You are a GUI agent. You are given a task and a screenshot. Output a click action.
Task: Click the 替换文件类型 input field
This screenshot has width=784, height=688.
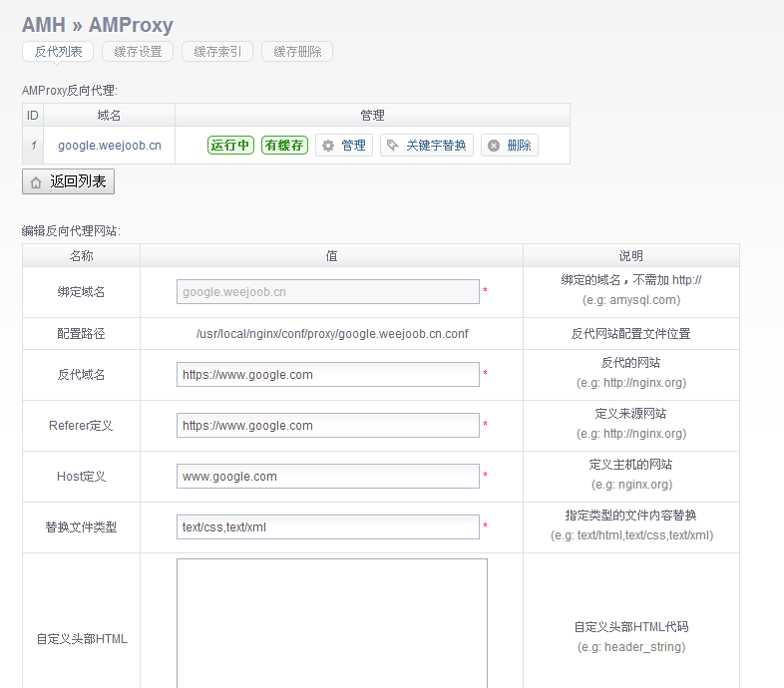[x=327, y=527]
